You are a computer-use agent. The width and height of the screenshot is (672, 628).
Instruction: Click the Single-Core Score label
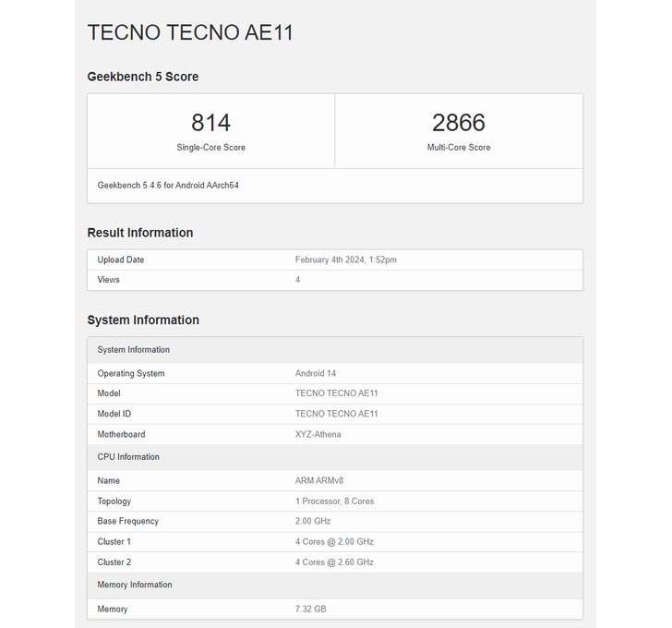point(210,147)
